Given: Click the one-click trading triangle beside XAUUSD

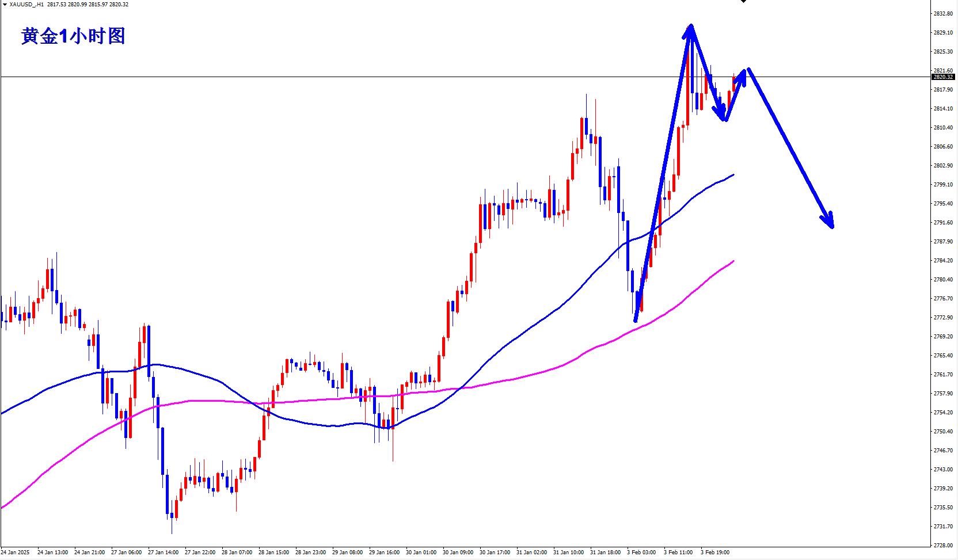Looking at the screenshot, I should pyautogui.click(x=5, y=5).
